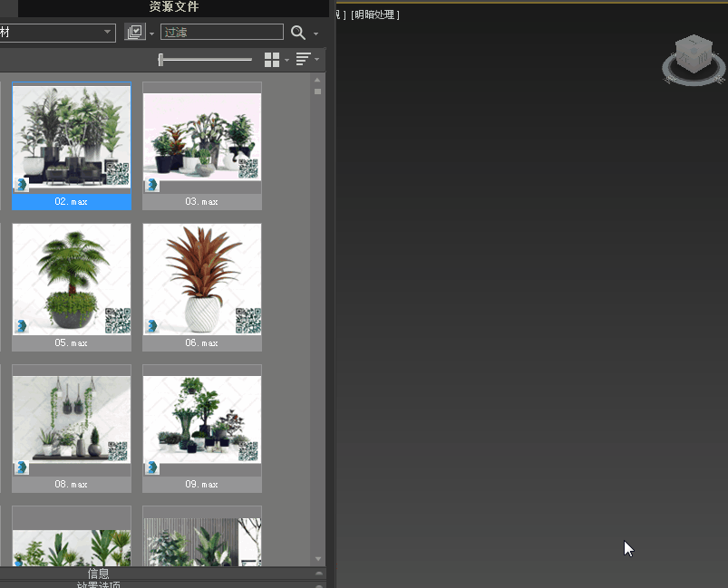Click the 3ds Max badge on 03.max
The height and width of the screenshot is (588, 728).
151,185
